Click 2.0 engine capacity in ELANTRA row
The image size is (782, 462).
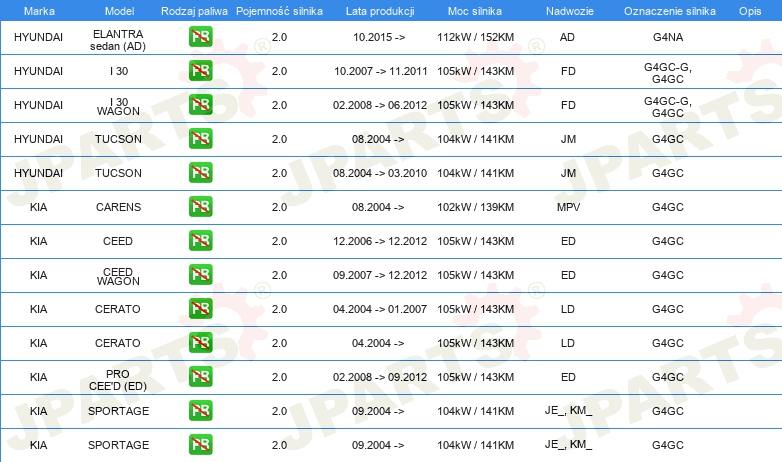(x=279, y=37)
